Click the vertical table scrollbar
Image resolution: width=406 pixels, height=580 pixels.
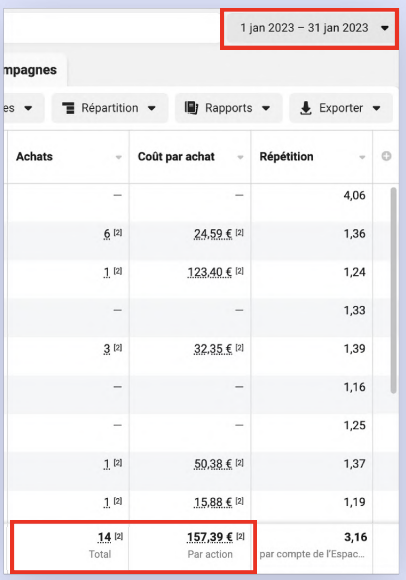click(393, 290)
